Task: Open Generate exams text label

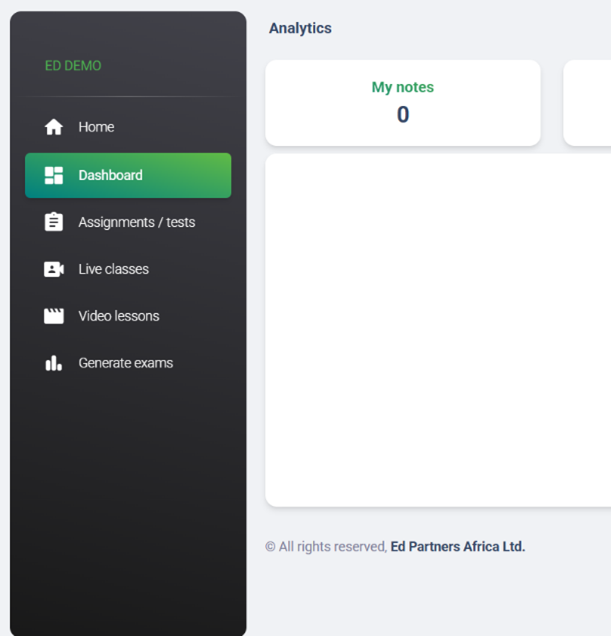Action: click(125, 363)
